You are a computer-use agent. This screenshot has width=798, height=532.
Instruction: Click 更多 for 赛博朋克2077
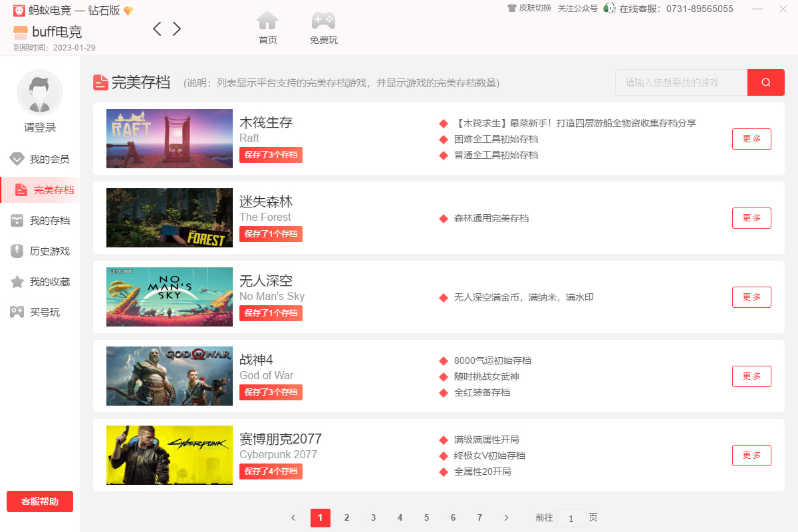[751, 456]
